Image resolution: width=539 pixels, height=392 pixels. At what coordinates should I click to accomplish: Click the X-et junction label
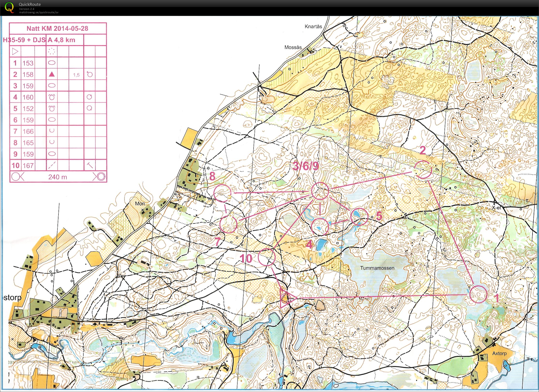tap(496, 208)
